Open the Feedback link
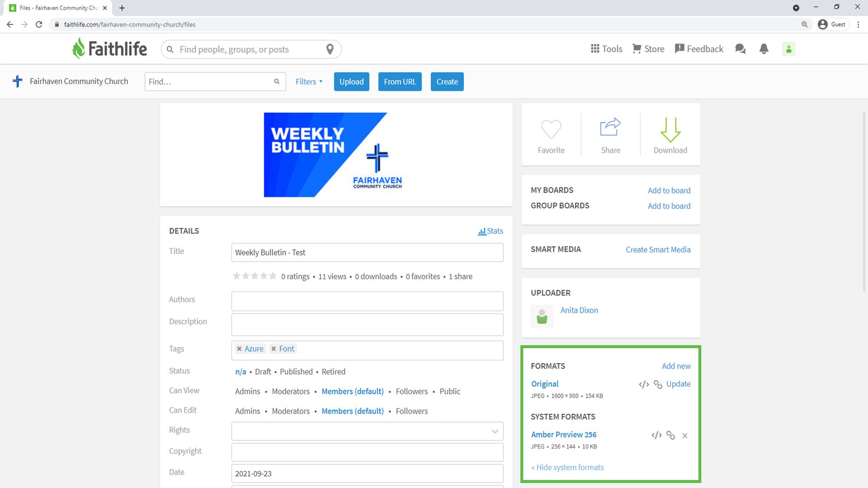The height and width of the screenshot is (488, 868). [x=699, y=49]
